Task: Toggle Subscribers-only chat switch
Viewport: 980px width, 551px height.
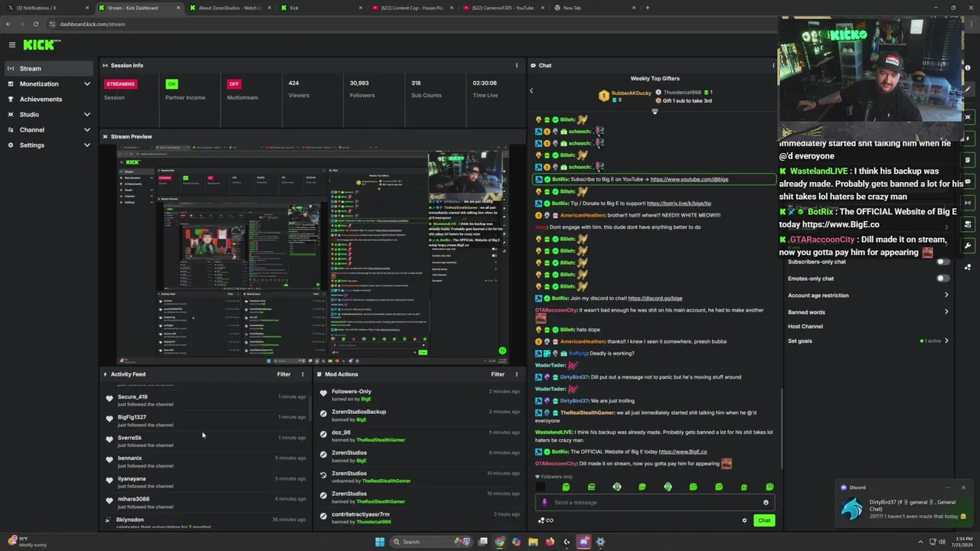Action: pos(943,262)
